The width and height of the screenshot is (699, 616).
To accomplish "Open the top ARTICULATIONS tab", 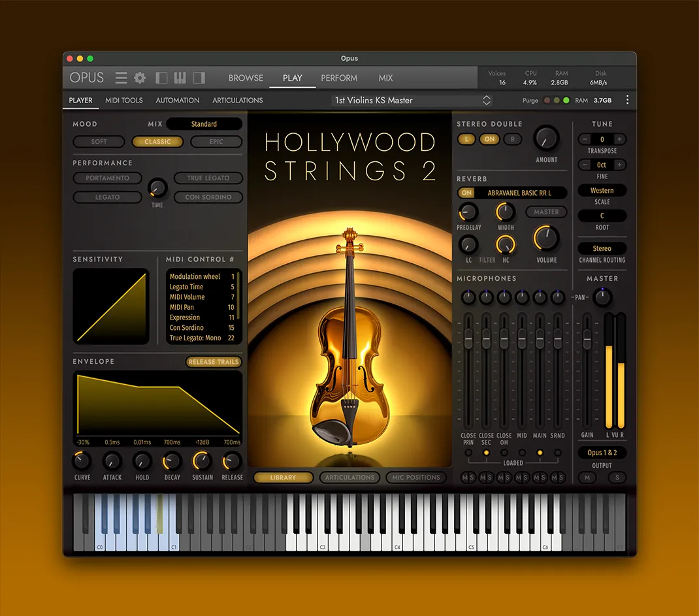I will point(238,101).
